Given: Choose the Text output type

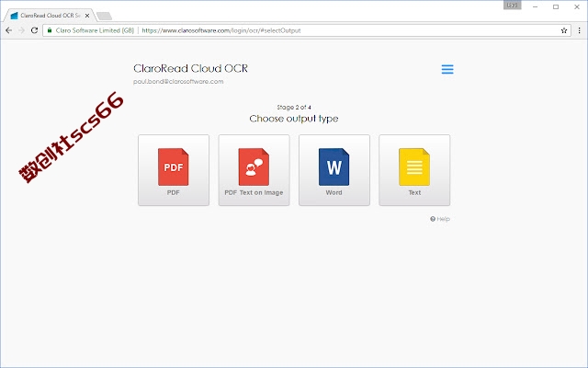Looking at the screenshot, I should (414, 170).
